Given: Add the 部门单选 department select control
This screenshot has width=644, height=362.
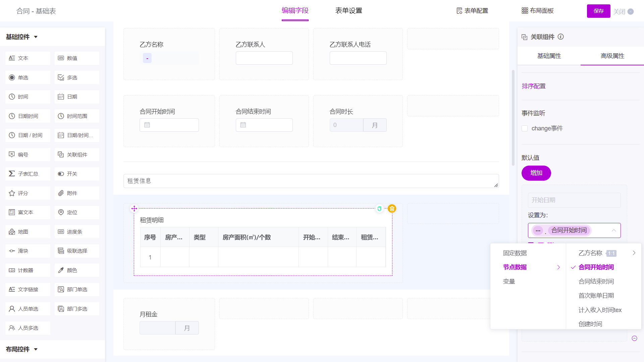Looking at the screenshot, I should [x=77, y=290].
